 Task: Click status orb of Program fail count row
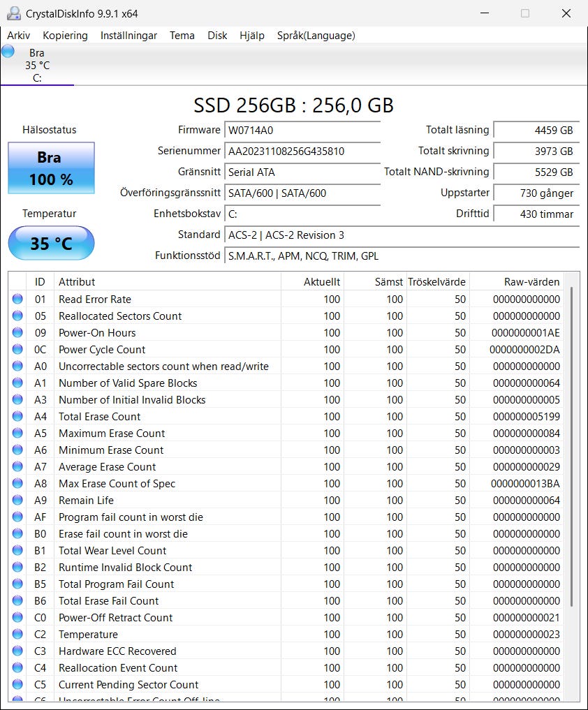click(17, 517)
